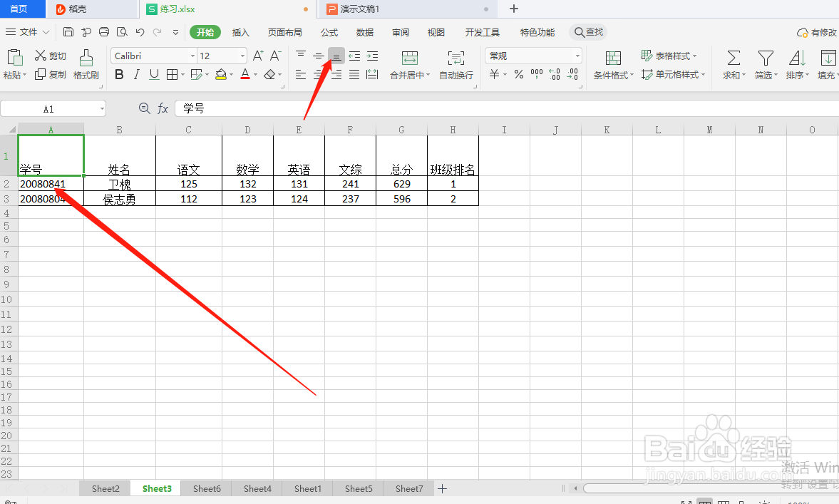The width and height of the screenshot is (839, 504).
Task: Click Merge and Center (合并居中) icon
Action: tap(409, 58)
